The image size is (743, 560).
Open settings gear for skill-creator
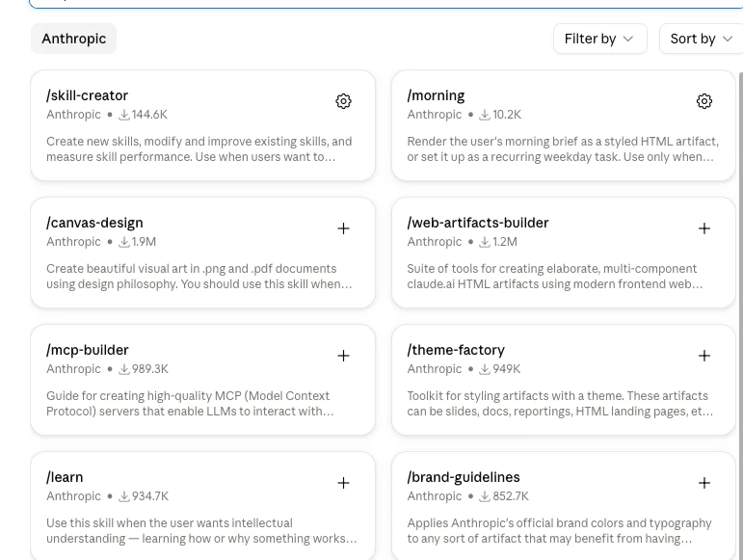click(x=343, y=101)
